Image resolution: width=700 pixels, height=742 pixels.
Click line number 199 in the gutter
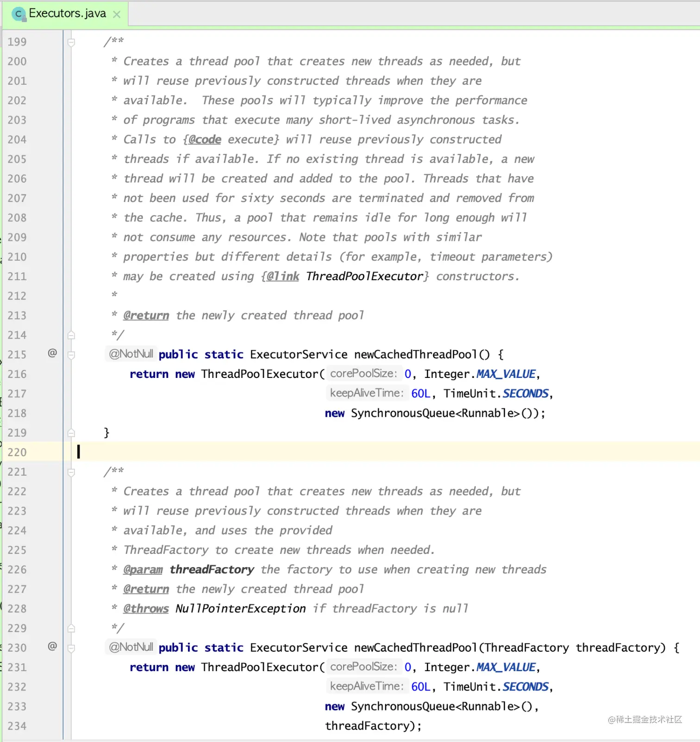click(17, 42)
